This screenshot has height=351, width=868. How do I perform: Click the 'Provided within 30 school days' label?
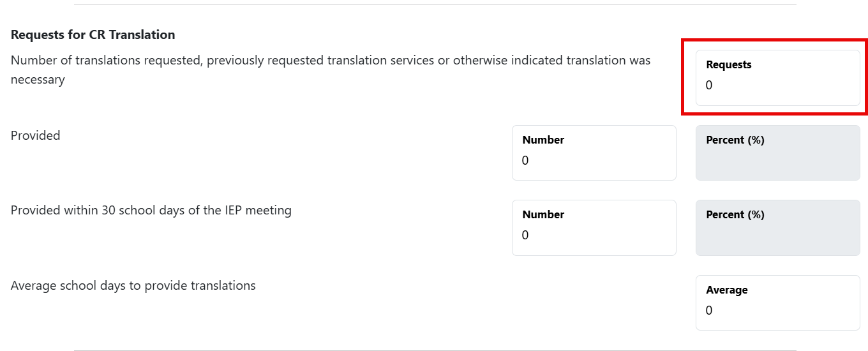tap(151, 210)
